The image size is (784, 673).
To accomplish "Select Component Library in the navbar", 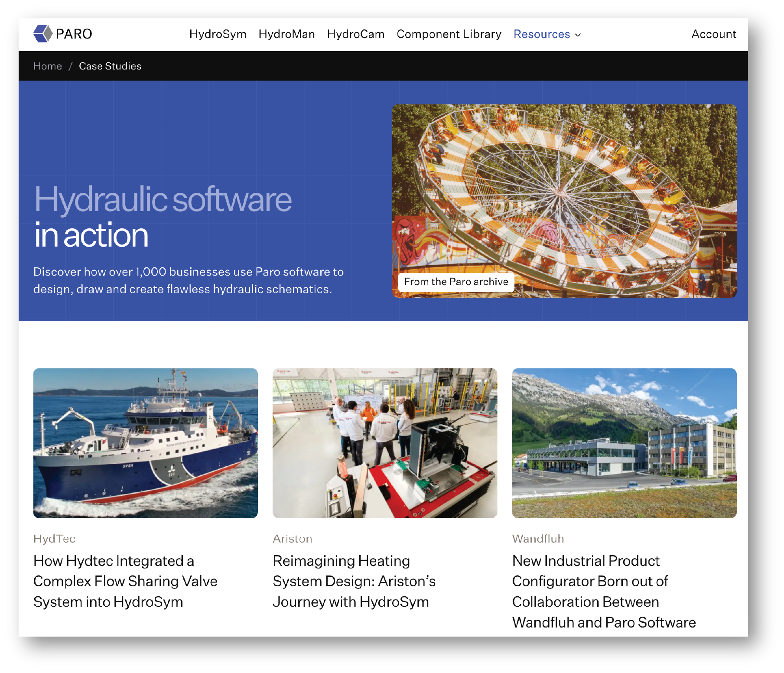I will [449, 34].
